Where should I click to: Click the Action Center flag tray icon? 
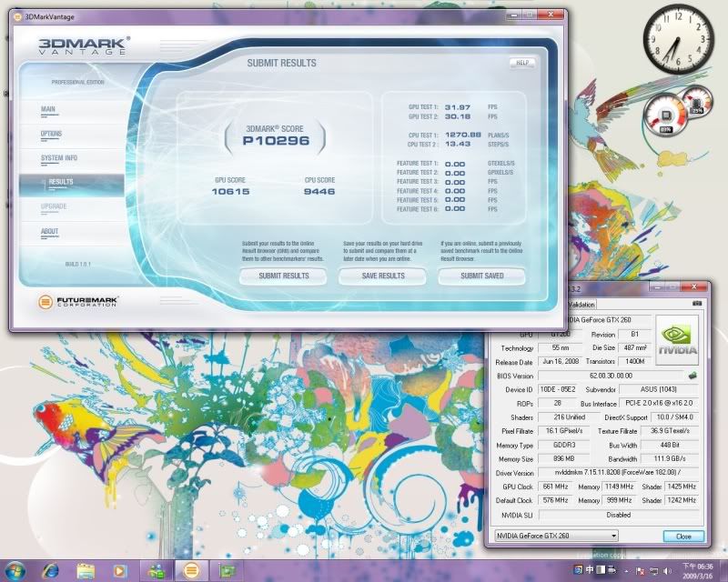tap(641, 571)
